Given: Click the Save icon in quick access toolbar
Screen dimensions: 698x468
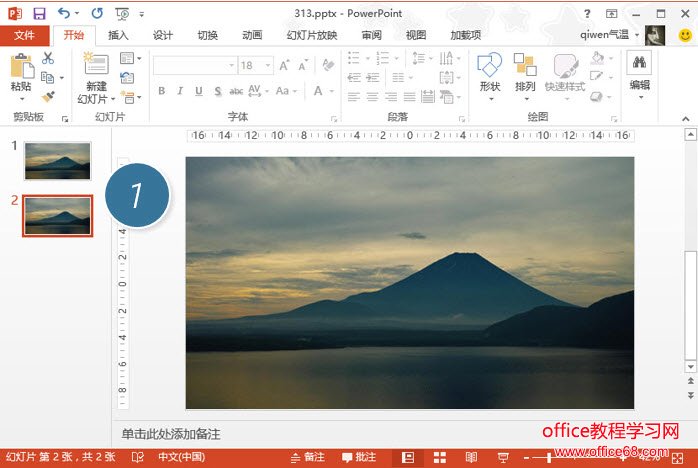Looking at the screenshot, I should tap(39, 13).
